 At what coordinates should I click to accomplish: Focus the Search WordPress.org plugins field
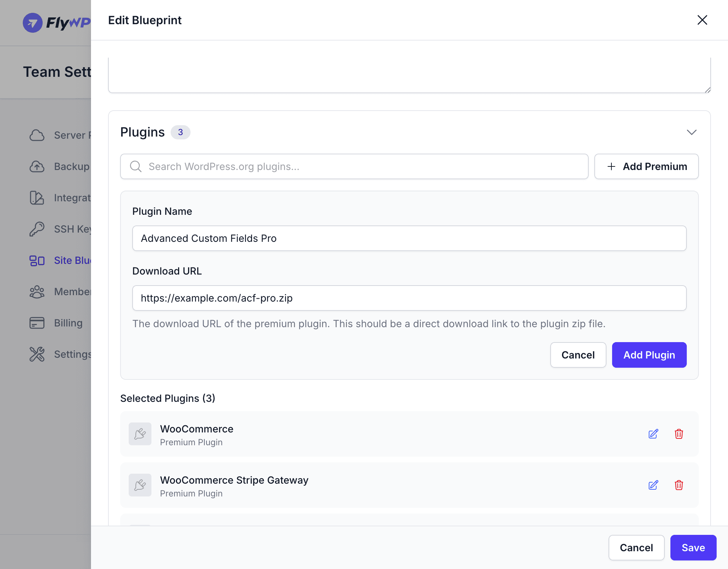[354, 166]
